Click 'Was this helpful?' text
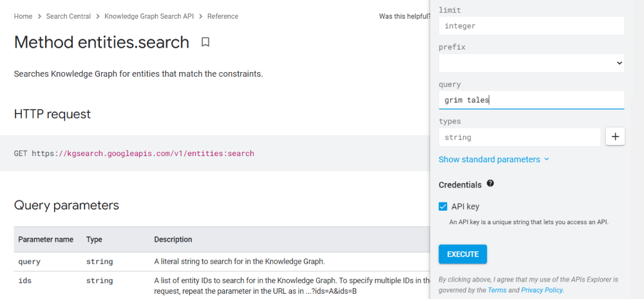Screen dimensions: 644x299 404,16
